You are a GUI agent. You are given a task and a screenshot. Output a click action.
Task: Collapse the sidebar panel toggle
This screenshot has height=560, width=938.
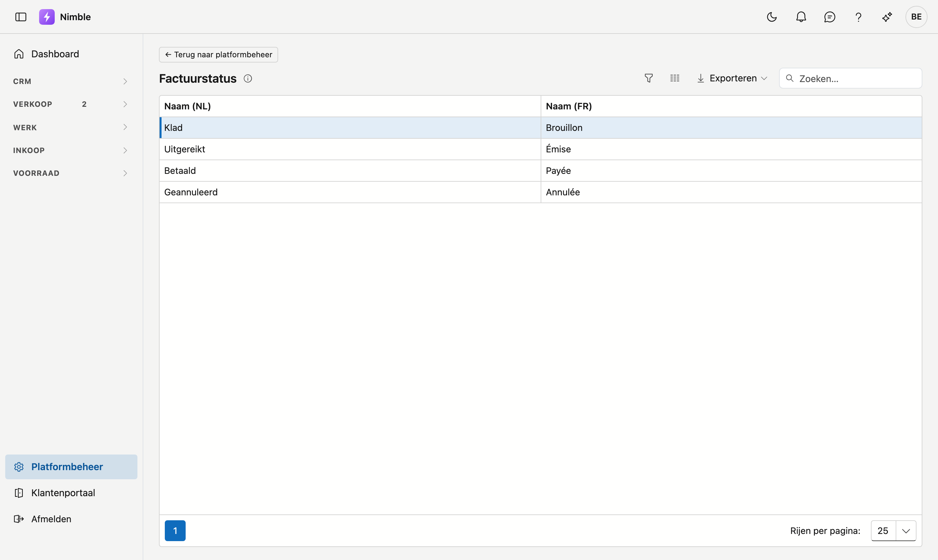click(x=21, y=17)
